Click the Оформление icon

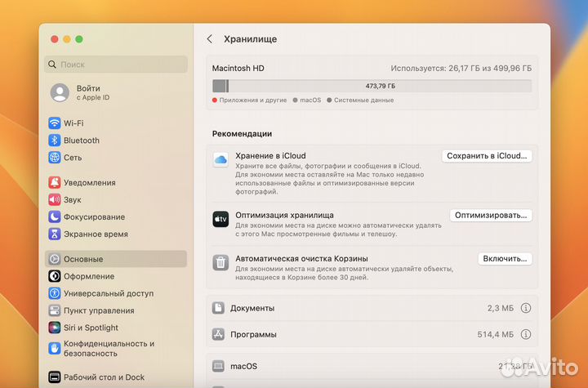[x=55, y=276]
